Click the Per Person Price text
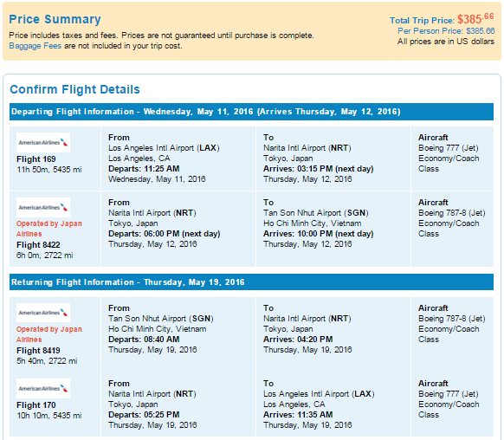This screenshot has height=440, width=504. tap(446, 31)
